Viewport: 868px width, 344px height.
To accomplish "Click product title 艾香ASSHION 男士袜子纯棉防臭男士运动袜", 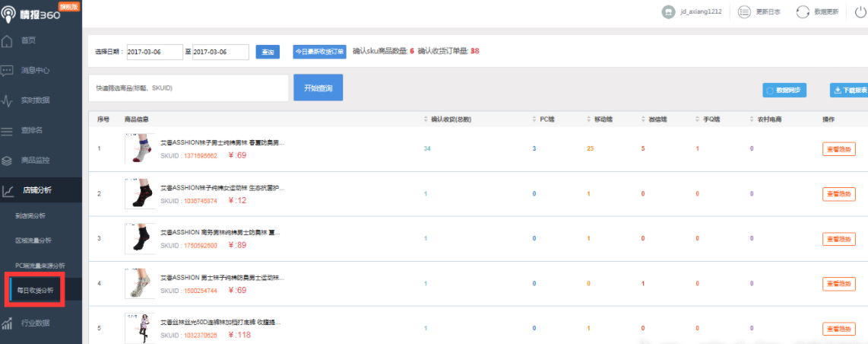I will [223, 278].
